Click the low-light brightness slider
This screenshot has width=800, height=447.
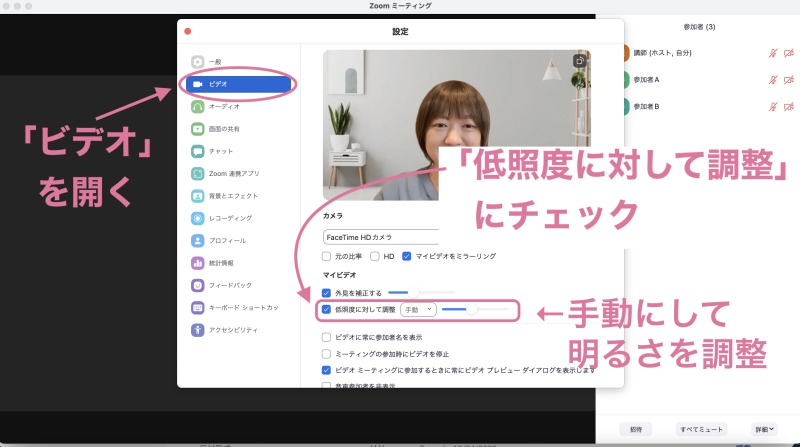coord(475,309)
